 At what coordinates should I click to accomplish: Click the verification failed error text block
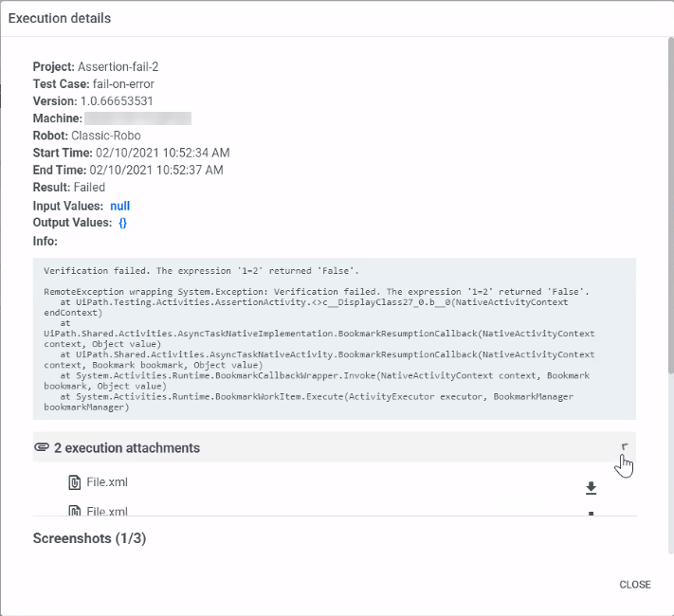pyautogui.click(x=334, y=338)
